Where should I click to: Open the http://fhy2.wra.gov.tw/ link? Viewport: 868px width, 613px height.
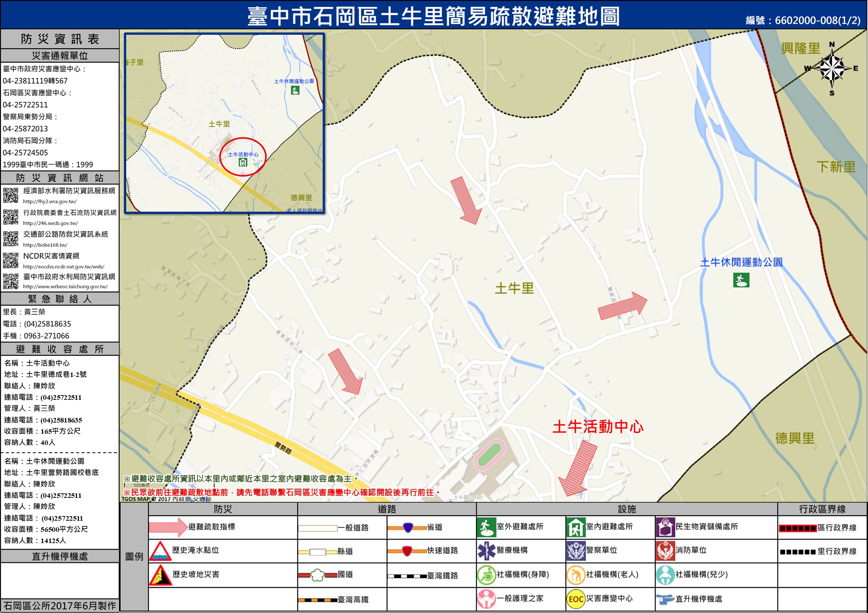(50, 202)
